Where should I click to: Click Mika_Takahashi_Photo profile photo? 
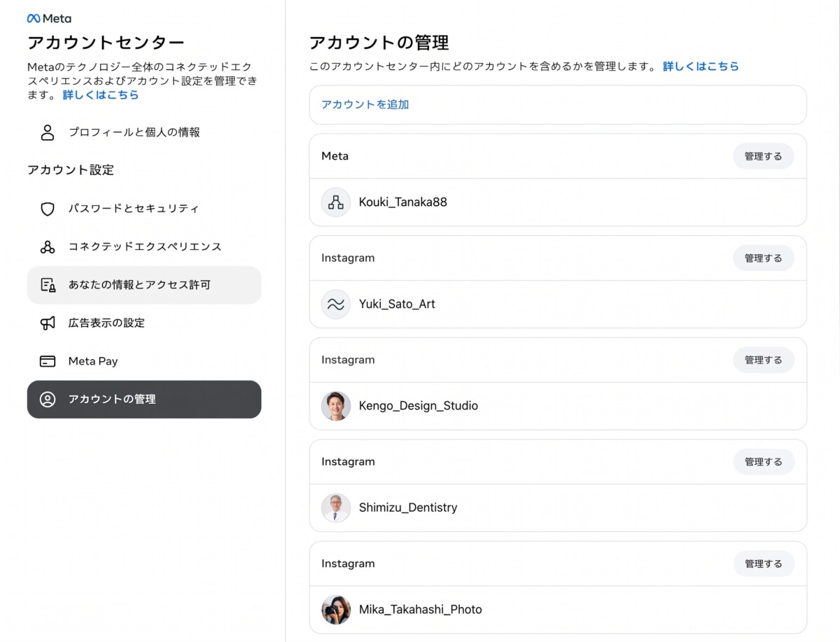pos(336,610)
